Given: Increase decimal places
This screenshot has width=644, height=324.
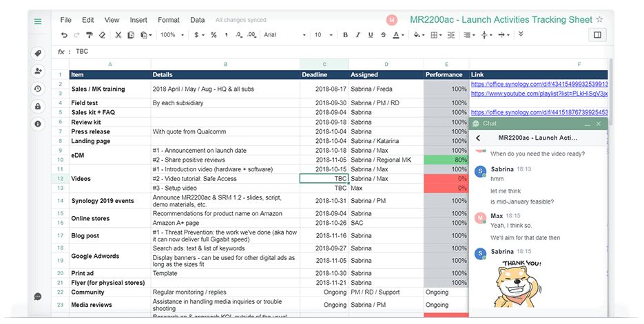Looking at the screenshot, I should click(x=252, y=35).
